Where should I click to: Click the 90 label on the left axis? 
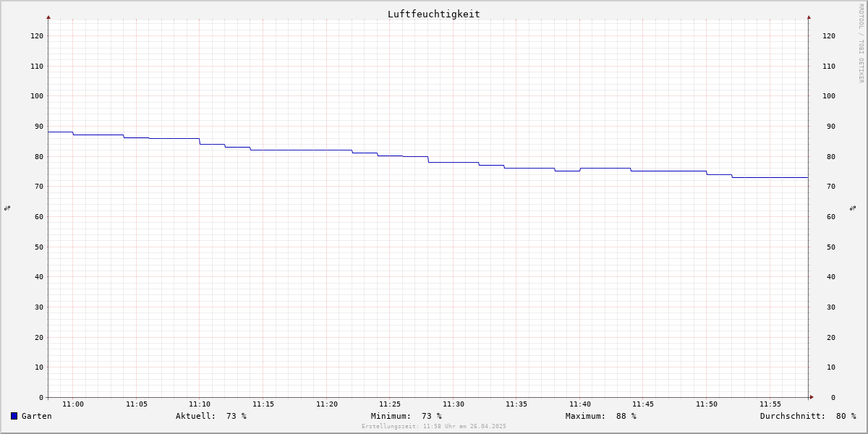coord(39,127)
